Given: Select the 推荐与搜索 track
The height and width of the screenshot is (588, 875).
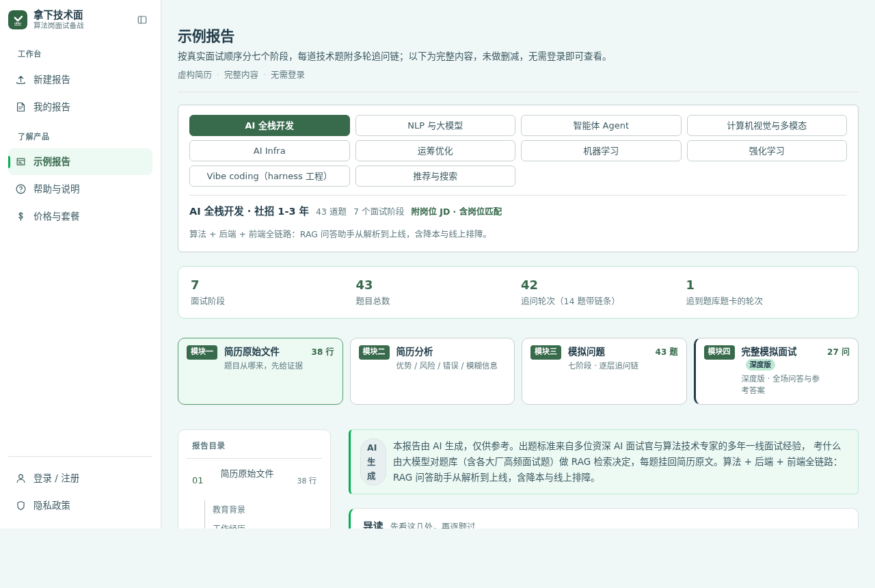Looking at the screenshot, I should 435,176.
